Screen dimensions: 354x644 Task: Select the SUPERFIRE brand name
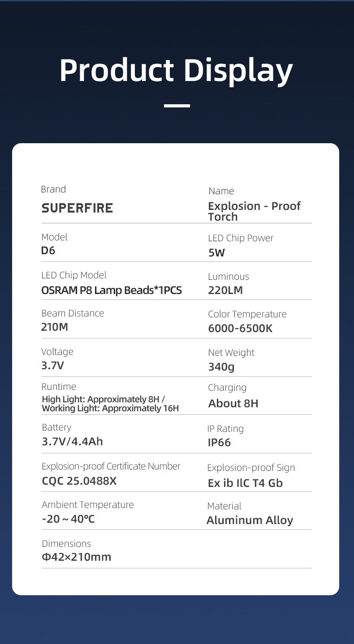pyautogui.click(x=77, y=208)
